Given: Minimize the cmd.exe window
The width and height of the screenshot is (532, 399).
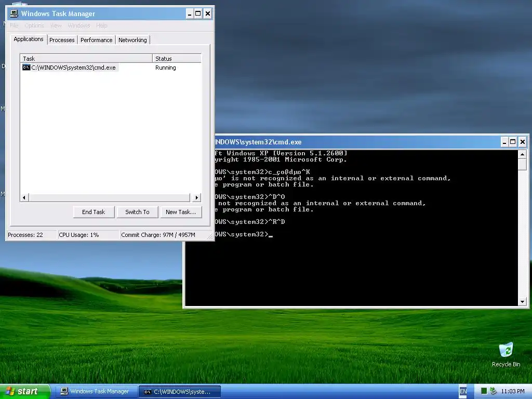Looking at the screenshot, I should pos(504,142).
